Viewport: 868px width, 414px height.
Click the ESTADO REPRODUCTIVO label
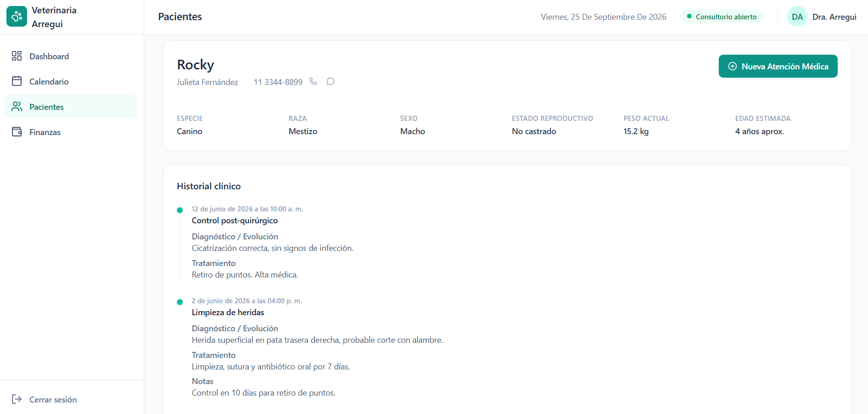tap(552, 119)
